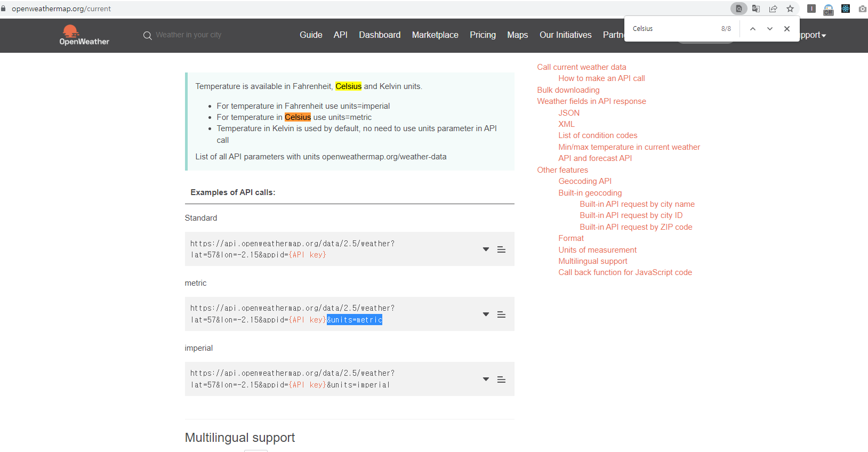The height and width of the screenshot is (452, 868).
Task: Click the Standard API URL code text
Action: click(292, 249)
